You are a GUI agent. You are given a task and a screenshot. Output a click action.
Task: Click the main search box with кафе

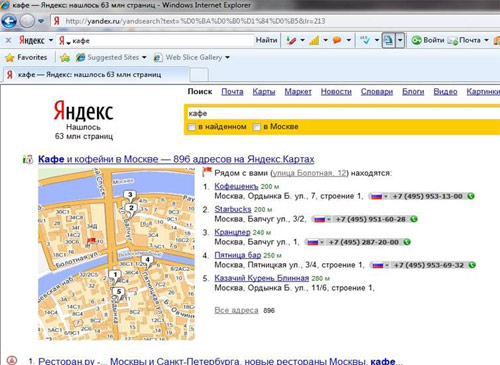click(343, 113)
